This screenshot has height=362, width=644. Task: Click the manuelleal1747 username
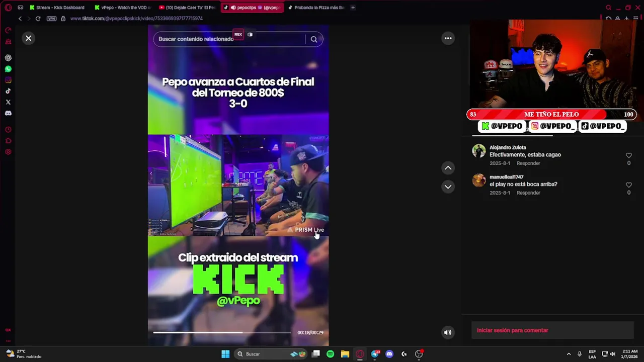tap(507, 177)
